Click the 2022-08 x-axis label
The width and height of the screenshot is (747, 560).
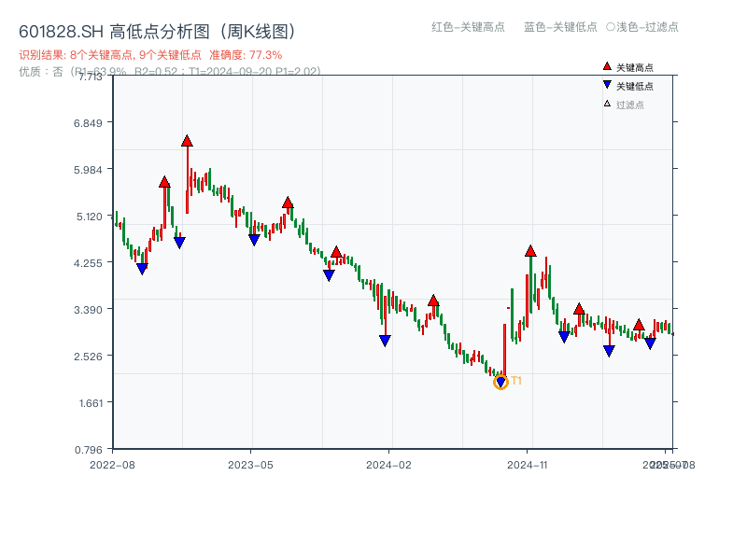(x=112, y=465)
